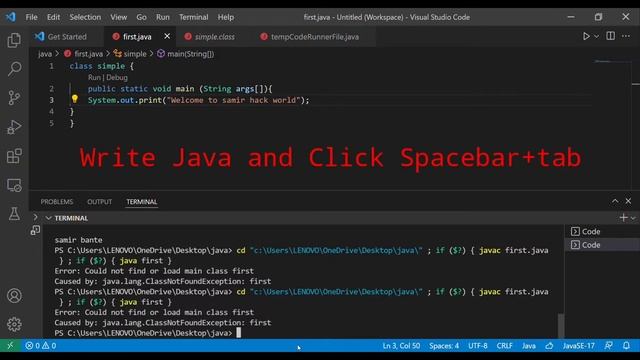Open the Edit menu
This screenshot has width=640, height=360.
[53, 17]
